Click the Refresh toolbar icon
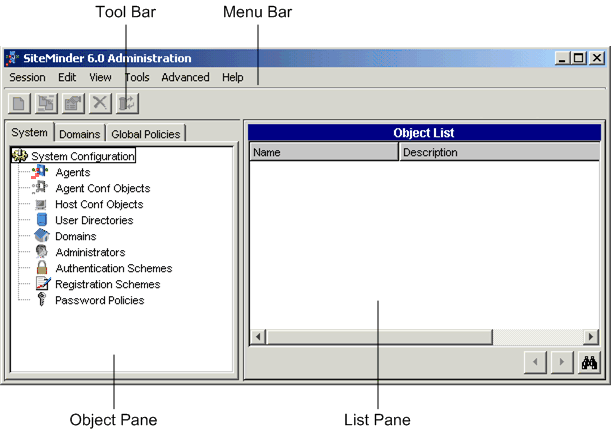 pos(127,104)
